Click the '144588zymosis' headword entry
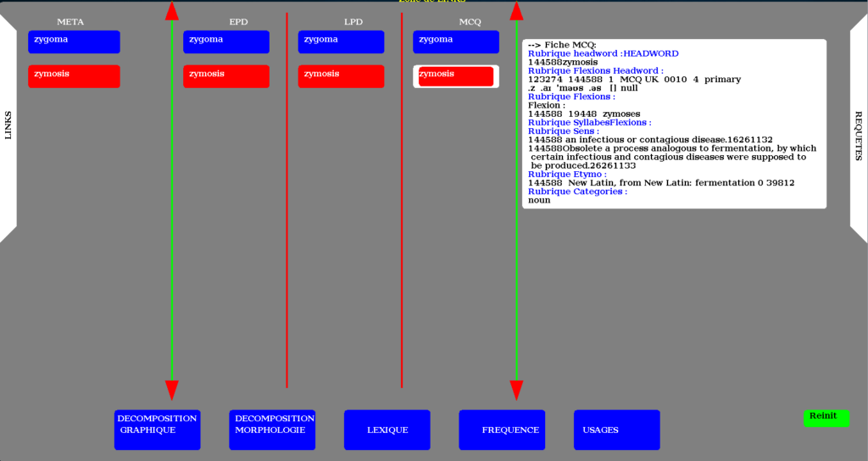Image resolution: width=868 pixels, height=461 pixels. click(x=563, y=63)
